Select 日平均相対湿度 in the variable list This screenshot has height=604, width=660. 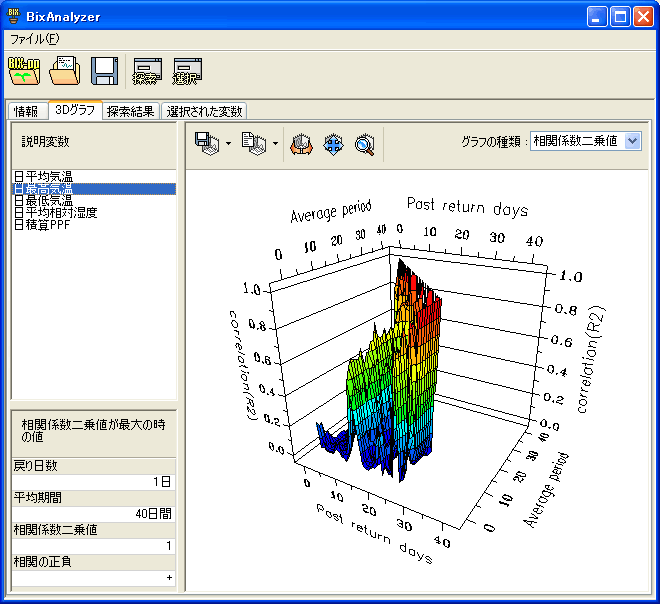(x=55, y=212)
